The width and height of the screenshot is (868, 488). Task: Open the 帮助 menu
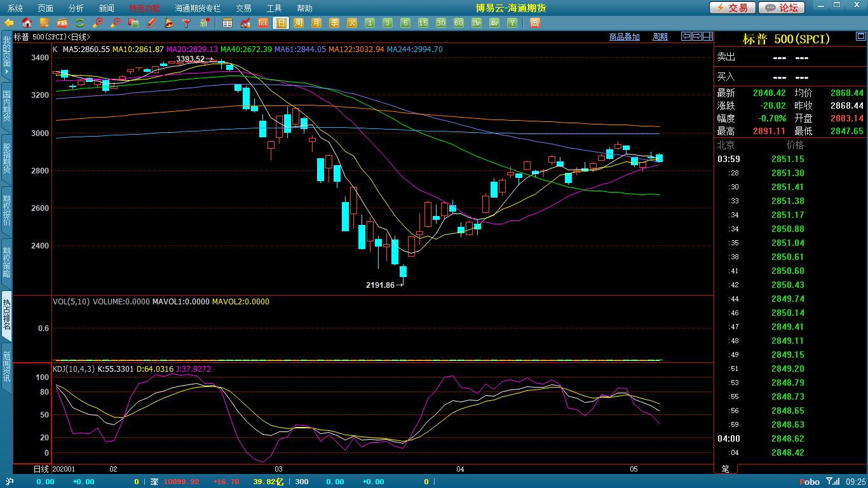(304, 8)
